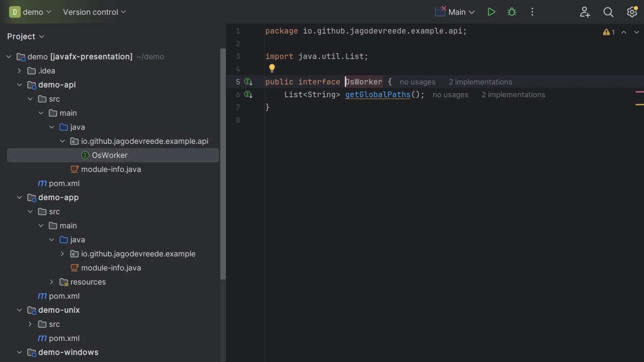Open Search Everywhere magnifier icon
Image resolution: width=644 pixels, height=362 pixels.
point(608,12)
